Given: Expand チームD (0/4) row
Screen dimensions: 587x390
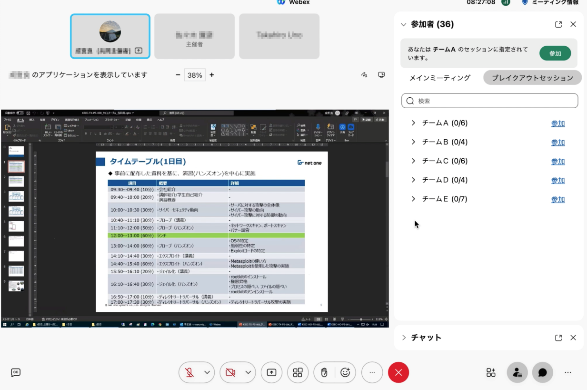Looking at the screenshot, I should point(413,180).
